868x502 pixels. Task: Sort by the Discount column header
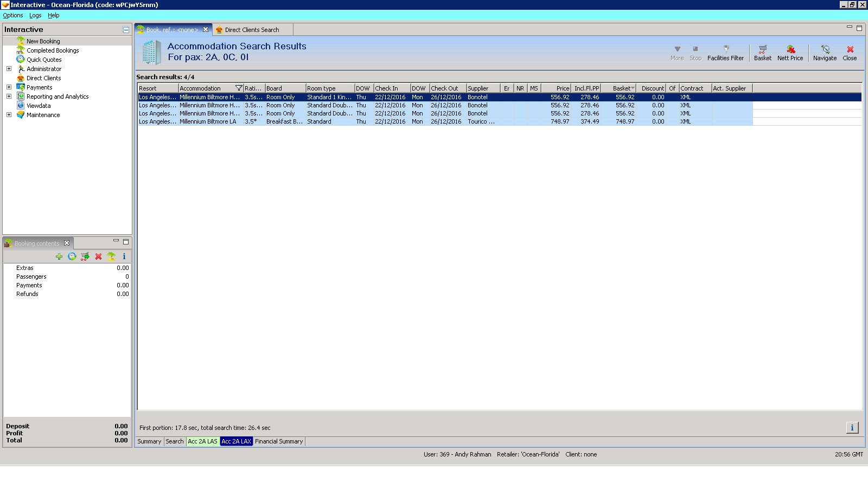click(x=651, y=88)
